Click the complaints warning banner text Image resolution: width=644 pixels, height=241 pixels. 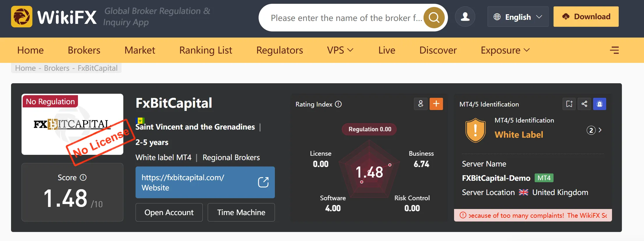[x=538, y=215]
